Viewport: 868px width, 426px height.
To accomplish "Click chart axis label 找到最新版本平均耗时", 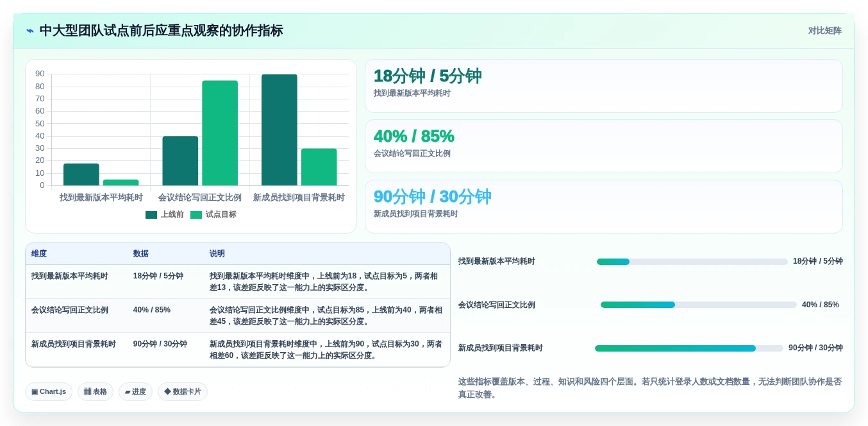I will [x=101, y=198].
